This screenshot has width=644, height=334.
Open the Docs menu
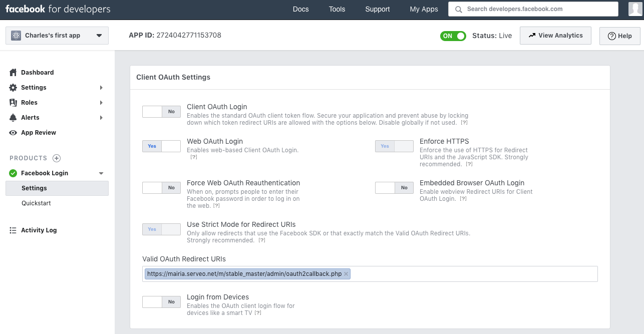pos(301,9)
